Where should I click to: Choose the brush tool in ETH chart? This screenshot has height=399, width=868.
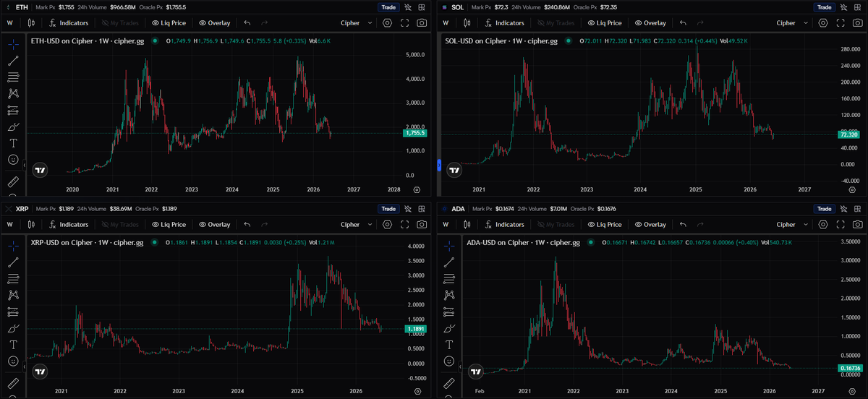click(13, 126)
